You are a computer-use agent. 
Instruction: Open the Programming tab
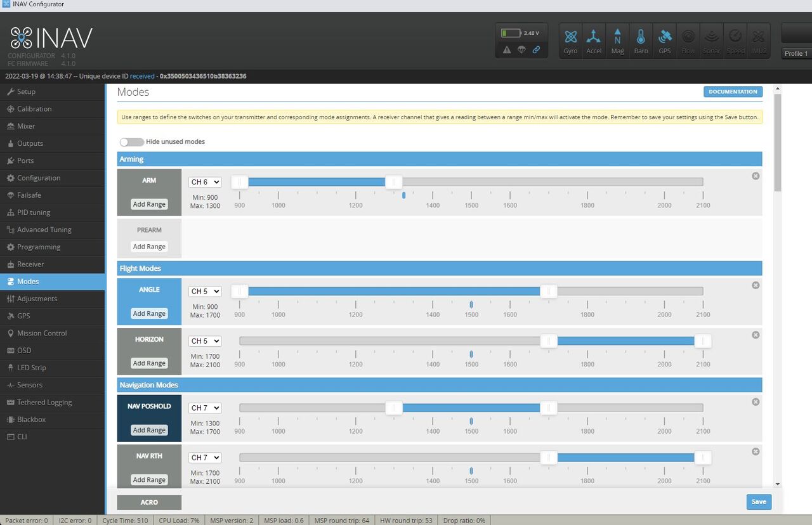53,247
